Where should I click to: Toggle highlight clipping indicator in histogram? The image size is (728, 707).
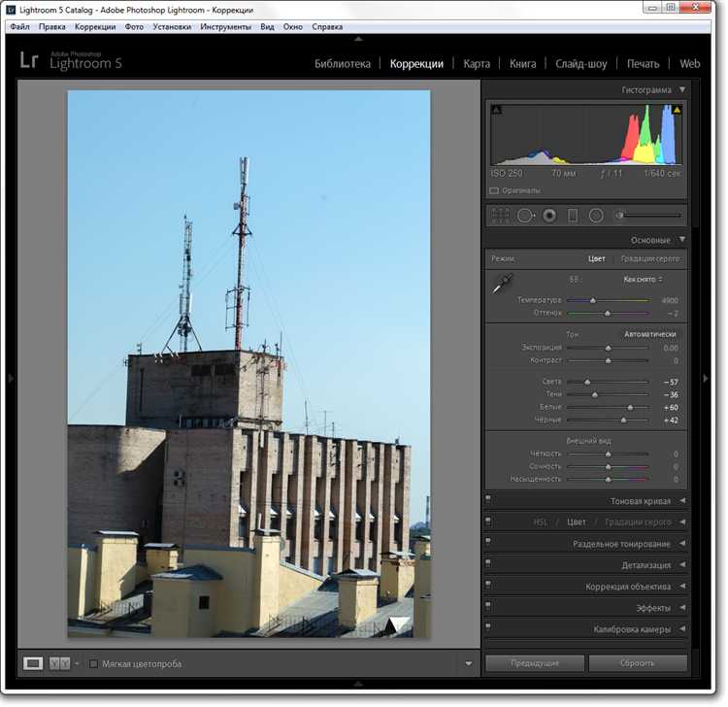coord(677,110)
